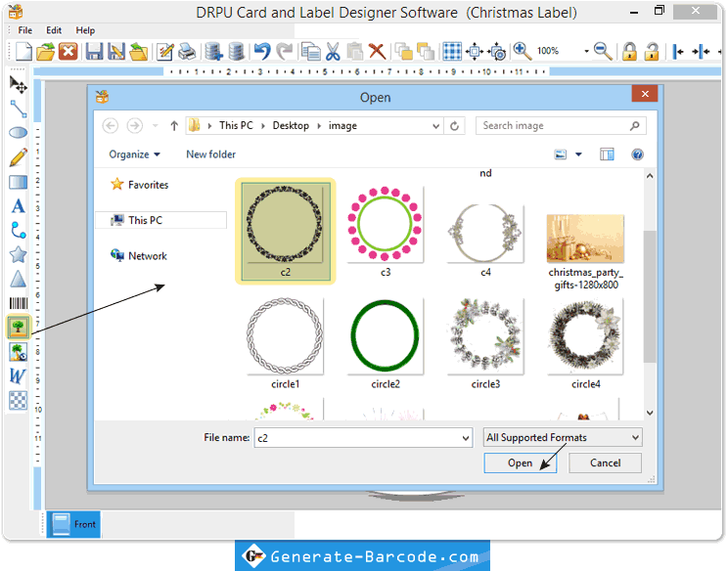The image size is (728, 571).
Task: Toggle the grid display icon
Action: pyautogui.click(x=452, y=51)
